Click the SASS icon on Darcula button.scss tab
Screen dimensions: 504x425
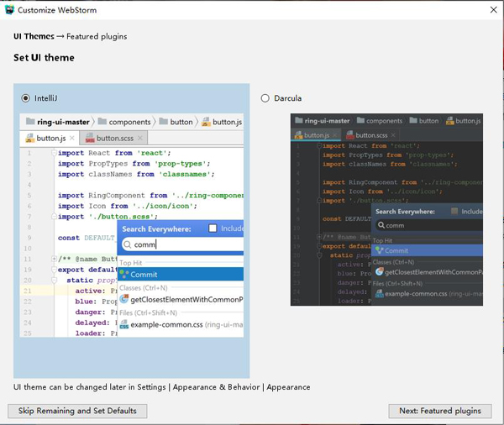coord(350,135)
